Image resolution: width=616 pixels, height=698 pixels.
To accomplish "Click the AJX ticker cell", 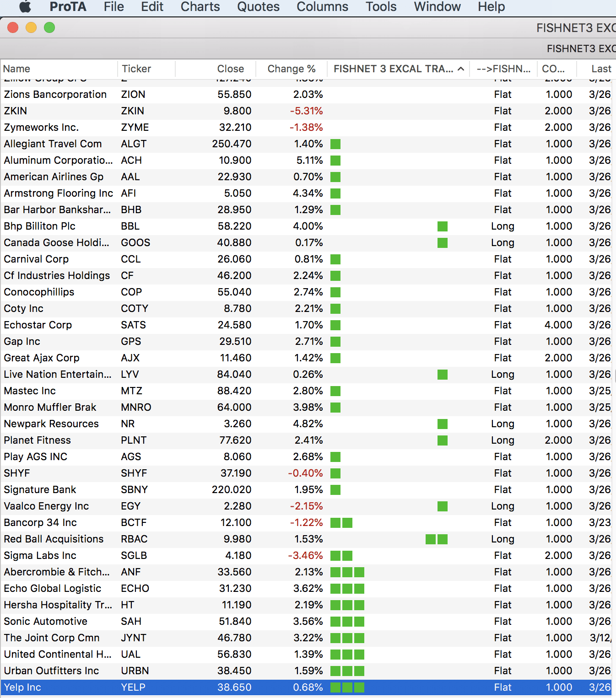I will (130, 358).
